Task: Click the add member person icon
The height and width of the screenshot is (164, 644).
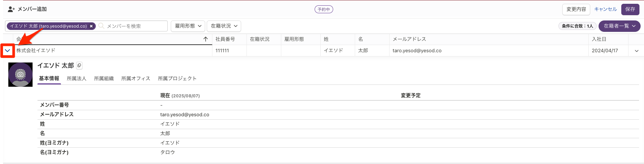Action: click(11, 9)
